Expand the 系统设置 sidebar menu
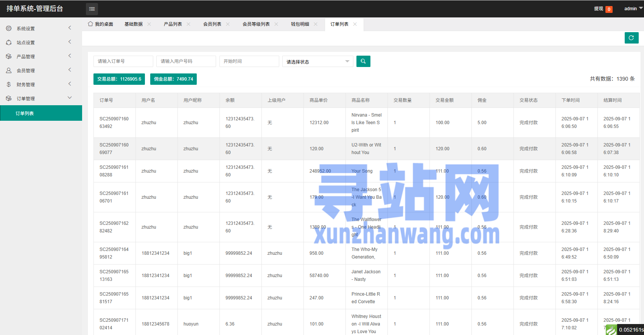The width and height of the screenshot is (644, 335). pos(38,28)
